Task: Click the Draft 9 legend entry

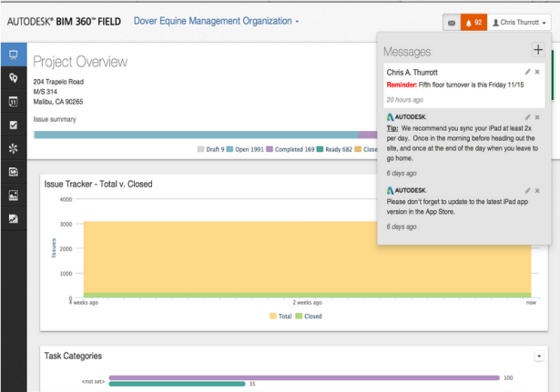Action: click(x=210, y=149)
